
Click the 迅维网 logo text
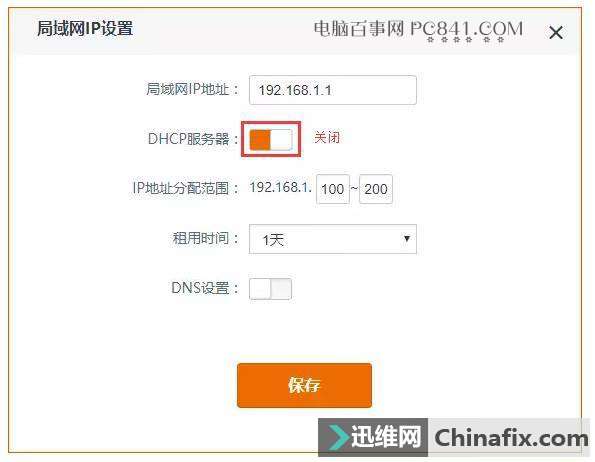coord(386,437)
